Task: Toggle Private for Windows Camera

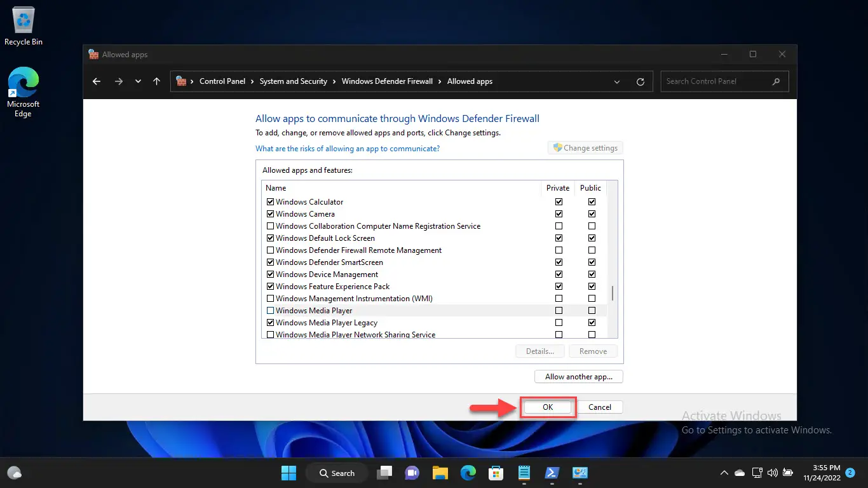Action: 559,214
